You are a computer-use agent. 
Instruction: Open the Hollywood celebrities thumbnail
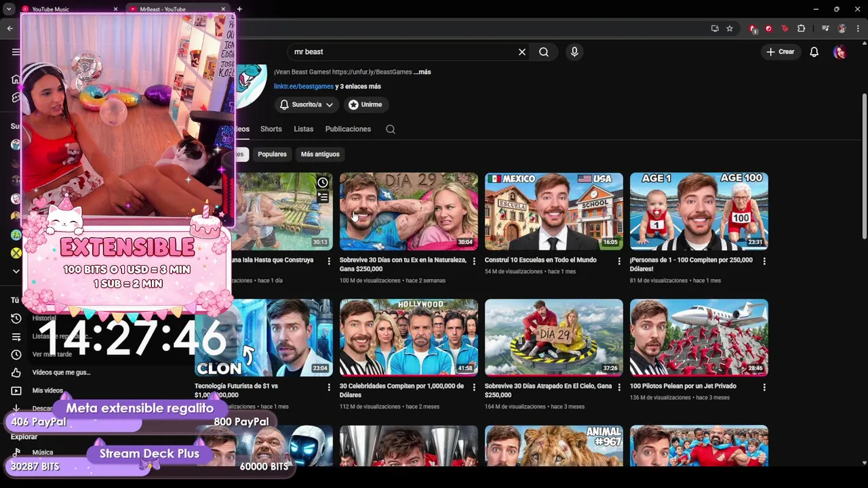click(409, 338)
